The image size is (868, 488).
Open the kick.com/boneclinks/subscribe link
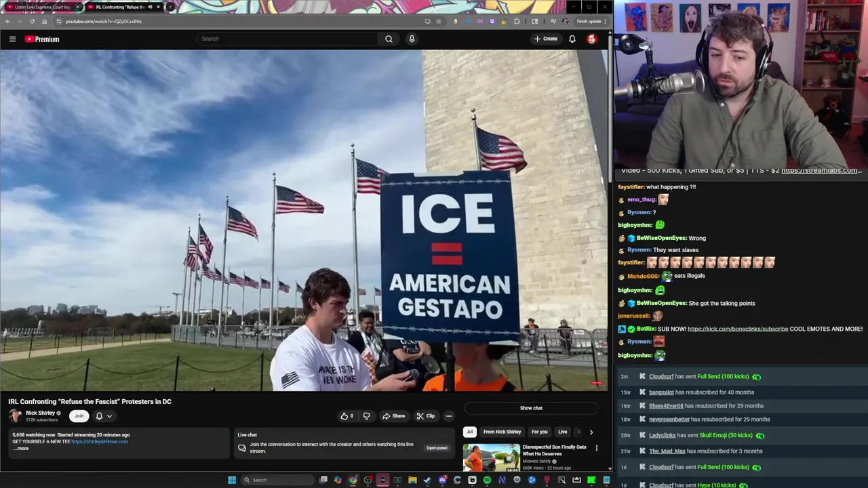pyautogui.click(x=738, y=329)
